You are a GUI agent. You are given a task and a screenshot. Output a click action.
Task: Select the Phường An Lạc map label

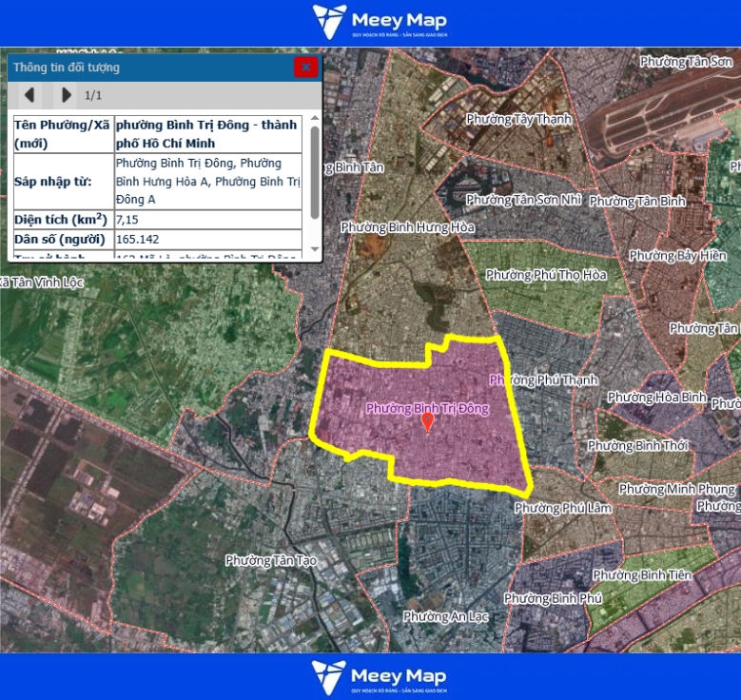click(445, 616)
